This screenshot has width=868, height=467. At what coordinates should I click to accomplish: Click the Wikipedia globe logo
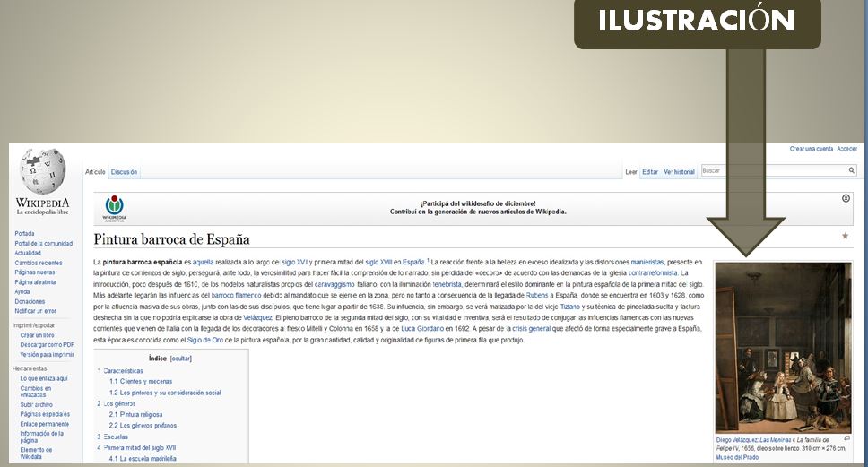(x=43, y=172)
